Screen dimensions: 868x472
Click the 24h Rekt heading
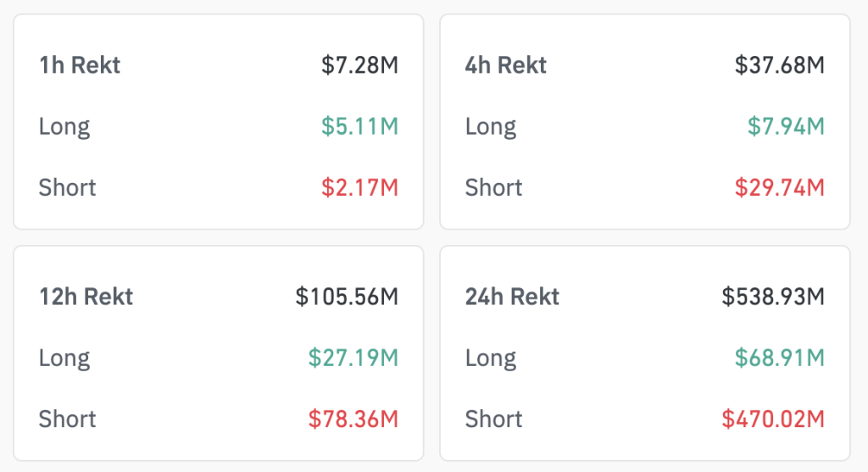click(x=512, y=297)
